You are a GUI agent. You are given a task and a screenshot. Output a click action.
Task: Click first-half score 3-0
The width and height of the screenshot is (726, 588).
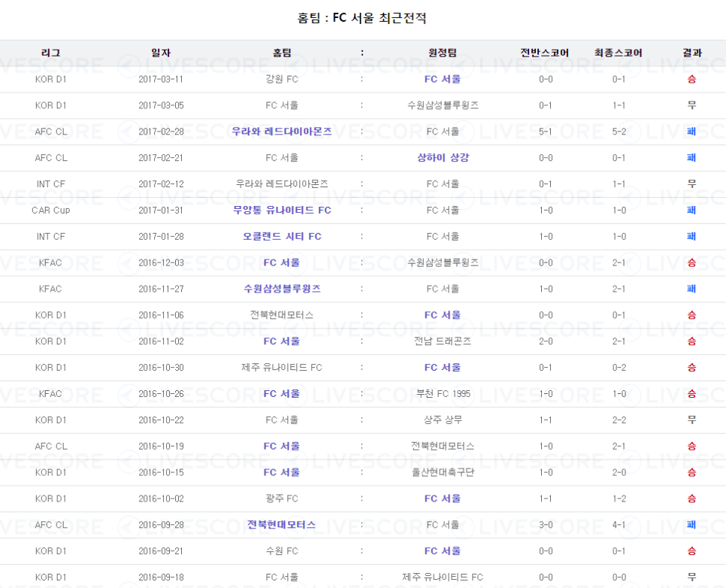click(x=546, y=525)
